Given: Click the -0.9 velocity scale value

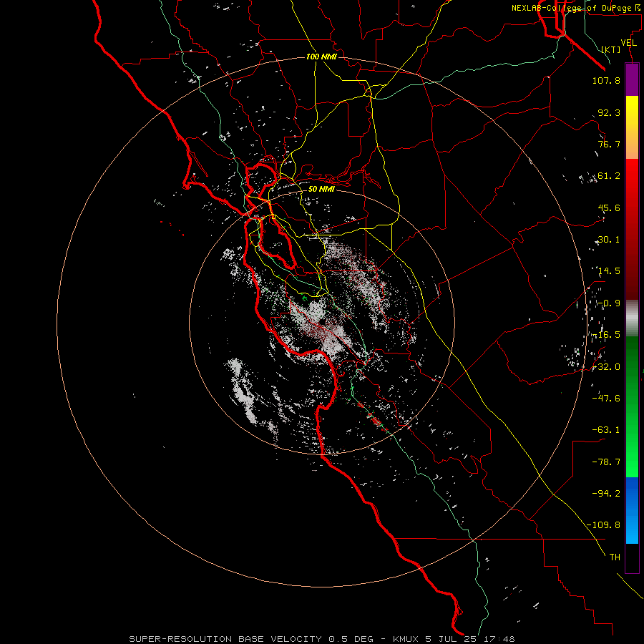Looking at the screenshot, I should 609,303.
